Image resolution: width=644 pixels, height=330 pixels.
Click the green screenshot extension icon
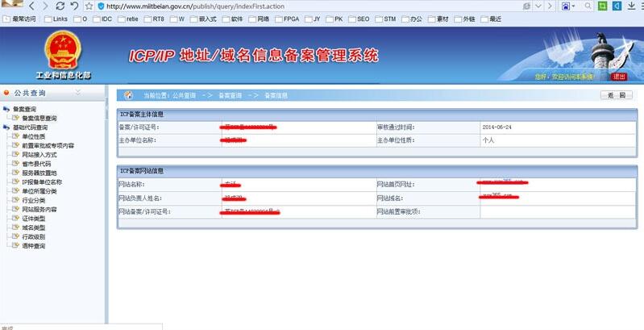(603, 6)
